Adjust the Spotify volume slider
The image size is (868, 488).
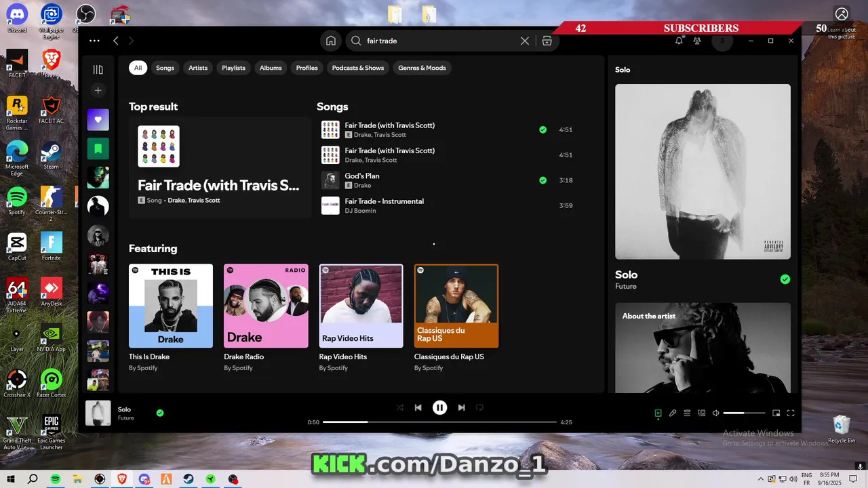(x=744, y=413)
